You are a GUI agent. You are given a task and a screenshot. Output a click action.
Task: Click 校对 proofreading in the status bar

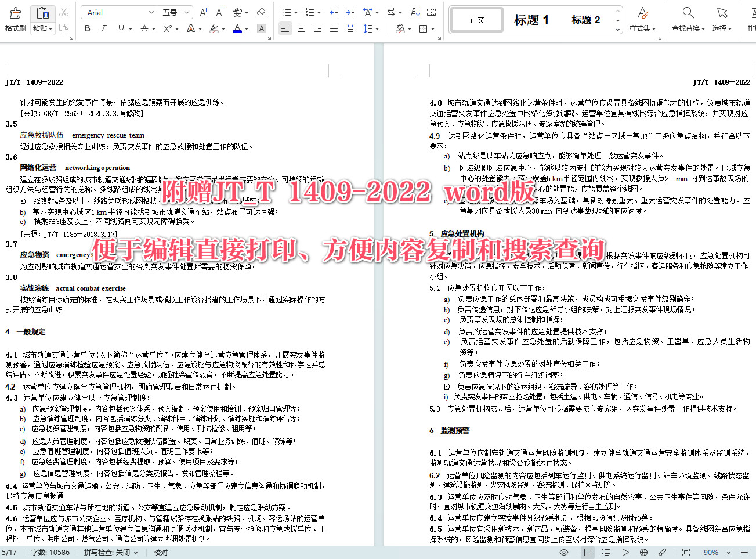coord(160,552)
